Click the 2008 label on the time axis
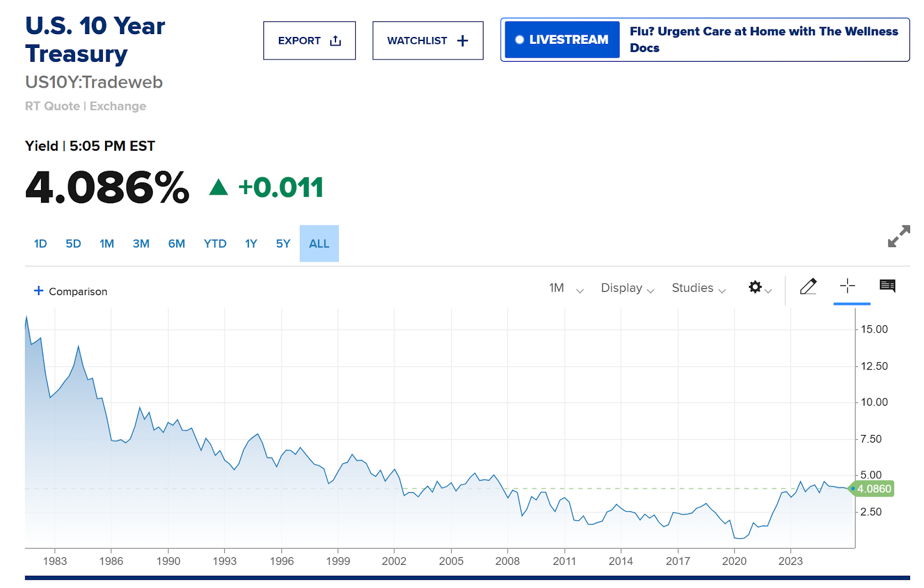924x588 pixels. (x=507, y=561)
